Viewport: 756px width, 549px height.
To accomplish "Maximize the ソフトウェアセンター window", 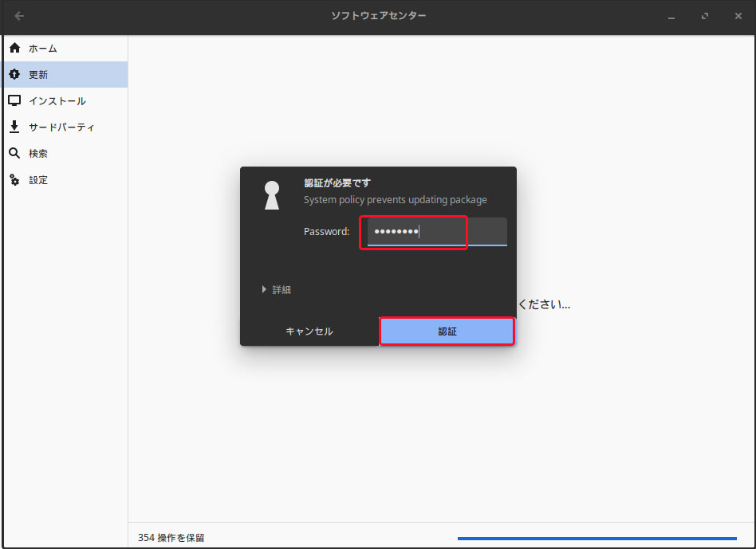I will pos(704,16).
